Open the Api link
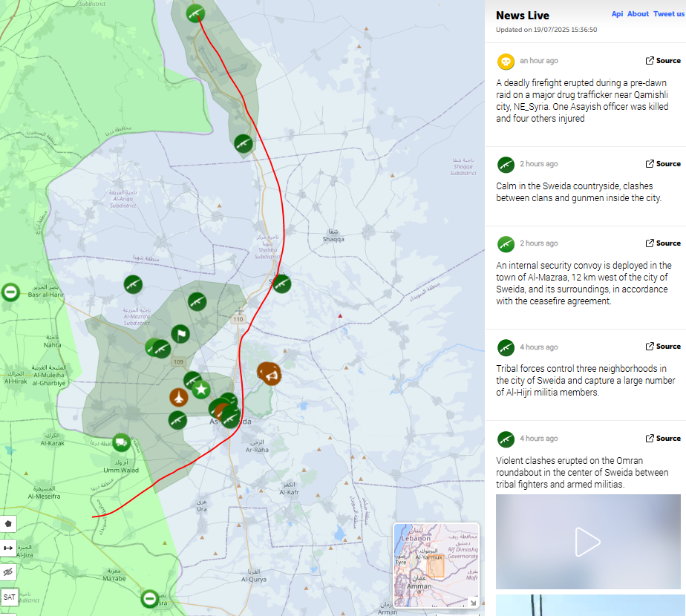Screen dimensions: 686x616 pos(617,14)
